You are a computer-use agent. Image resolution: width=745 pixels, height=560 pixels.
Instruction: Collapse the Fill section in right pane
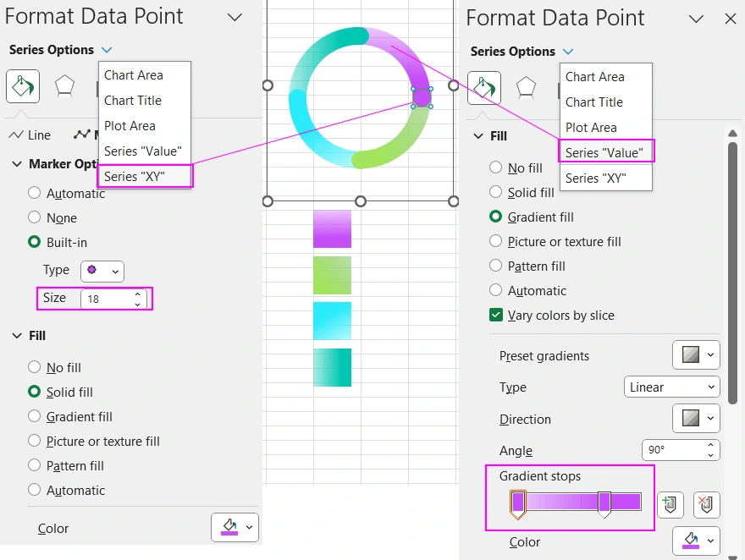click(x=478, y=135)
